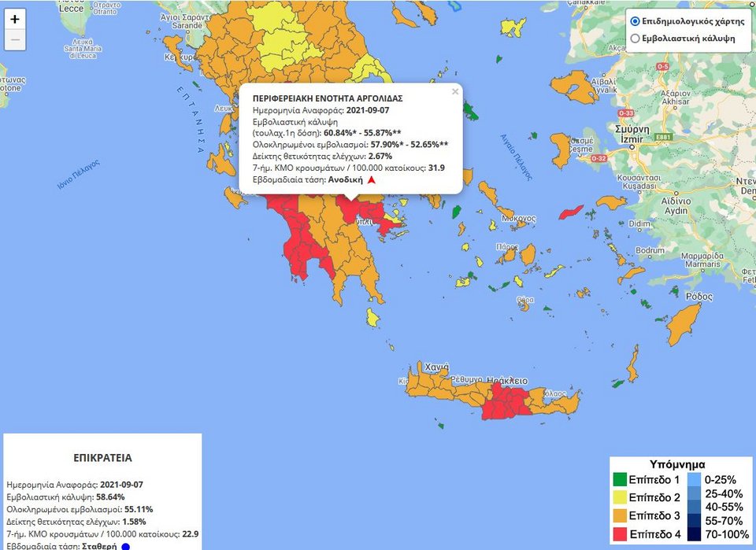Click the ΕΠΙΚΡΑΤΕΙΑ statistics panel header
Viewport: 756px width, 550px height.
tap(102, 457)
